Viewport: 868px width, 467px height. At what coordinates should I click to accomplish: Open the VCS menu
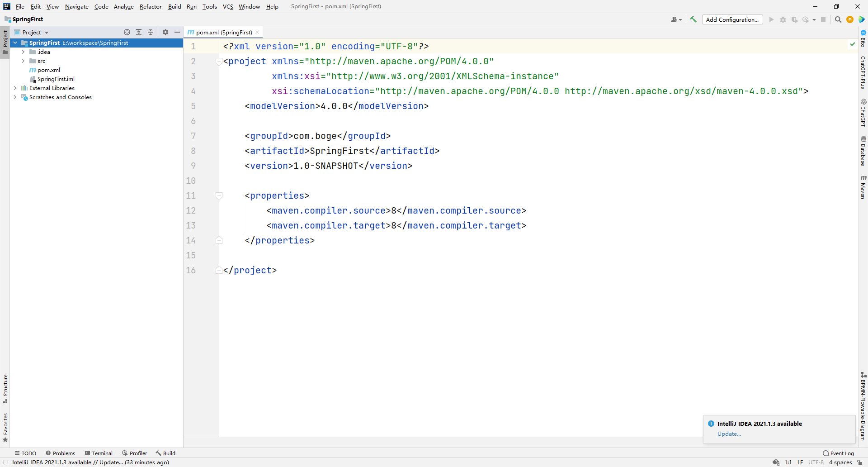click(x=228, y=6)
